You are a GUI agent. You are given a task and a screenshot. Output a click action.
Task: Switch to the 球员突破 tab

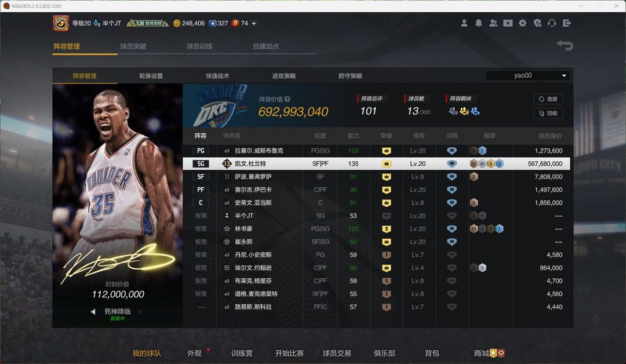pyautogui.click(x=133, y=46)
